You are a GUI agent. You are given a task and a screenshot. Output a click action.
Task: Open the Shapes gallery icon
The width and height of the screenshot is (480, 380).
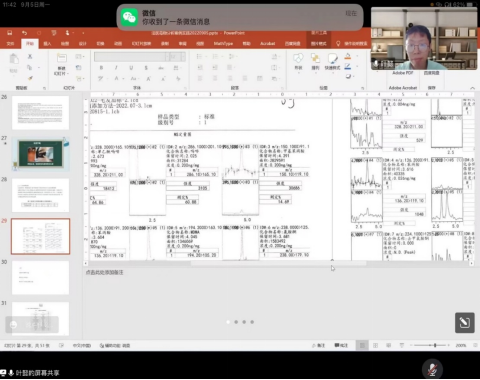tap(298, 58)
